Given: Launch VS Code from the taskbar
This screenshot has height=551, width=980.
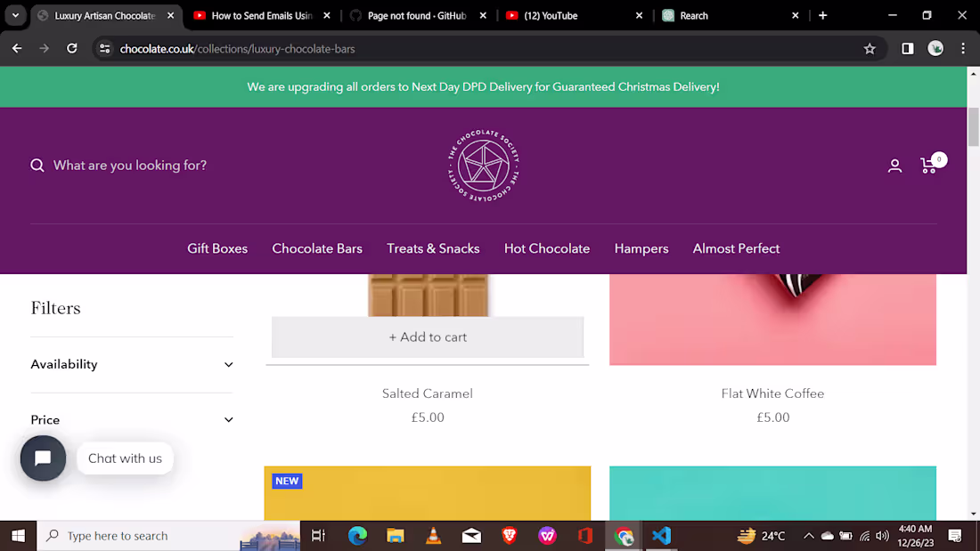Looking at the screenshot, I should 661,536.
